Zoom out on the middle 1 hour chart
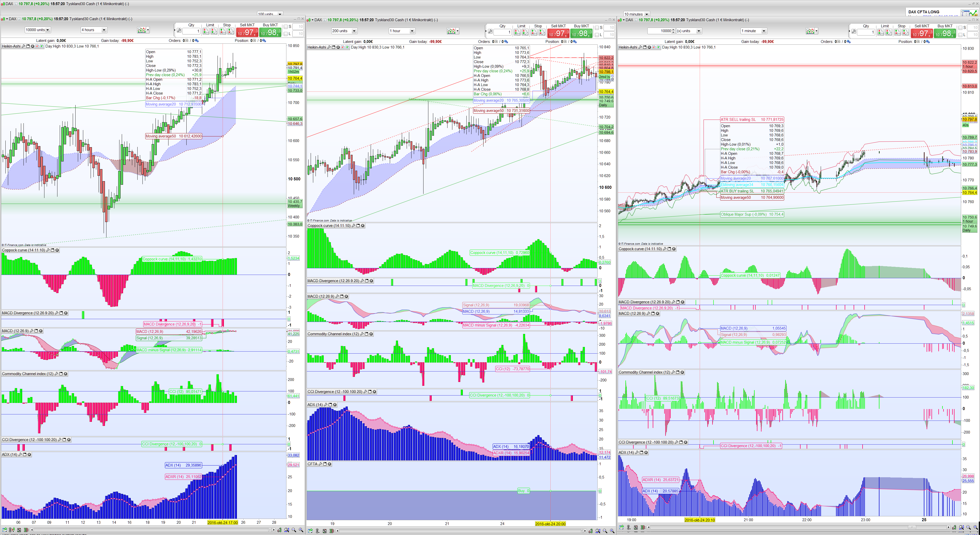980x535 pixels. (605, 531)
